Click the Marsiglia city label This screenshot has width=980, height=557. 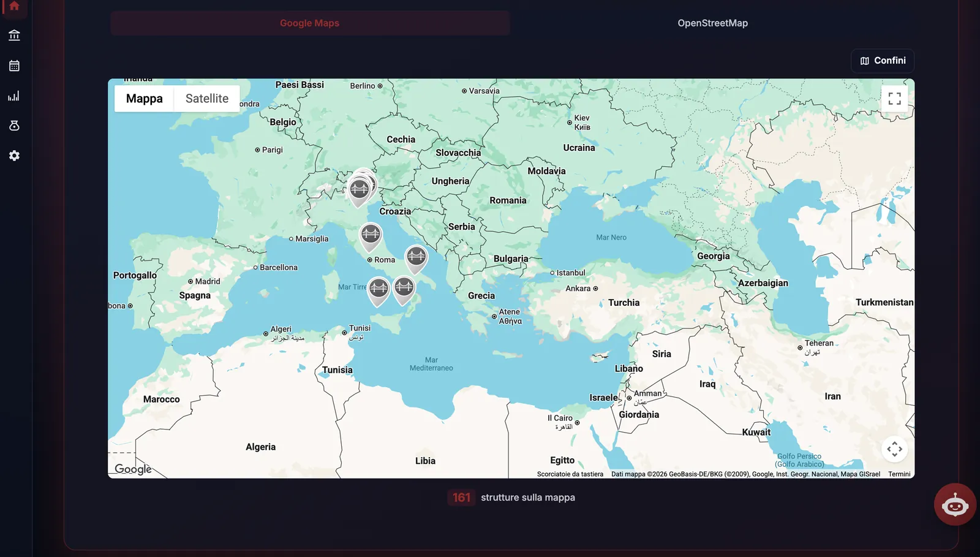click(312, 239)
